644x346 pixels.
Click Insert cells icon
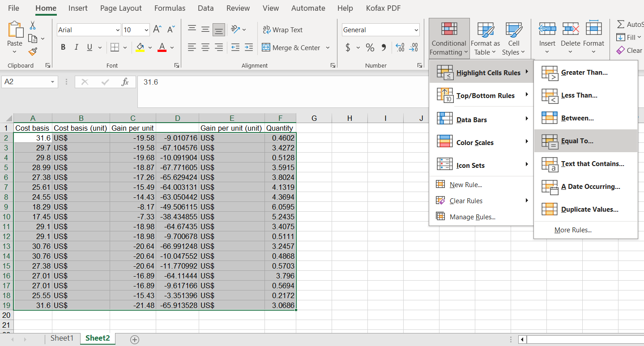pos(547,30)
